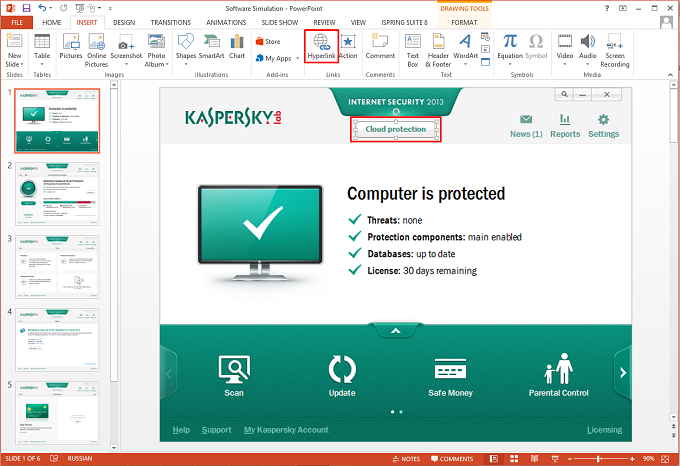
Task: Open Online Pictures
Action: pos(96,50)
